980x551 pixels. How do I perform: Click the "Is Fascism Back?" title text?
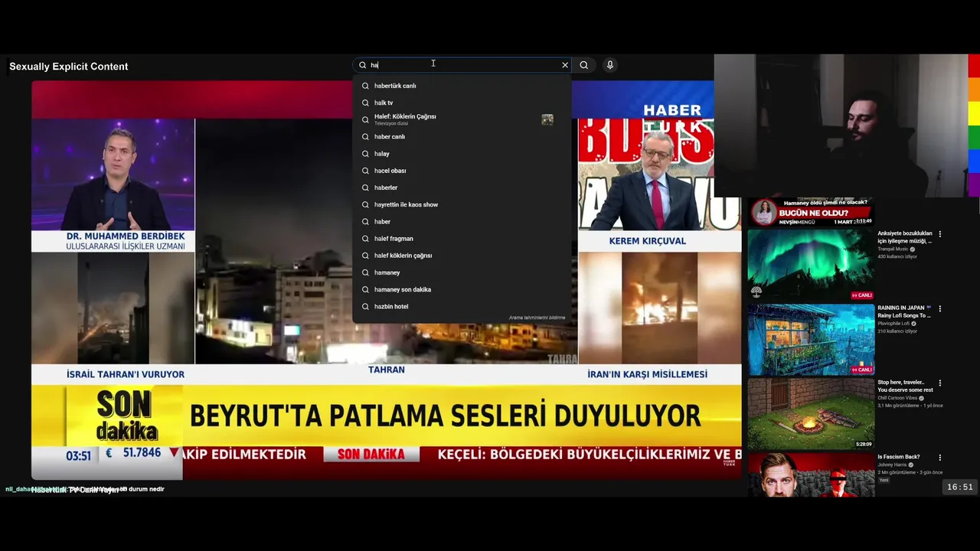pos(899,457)
